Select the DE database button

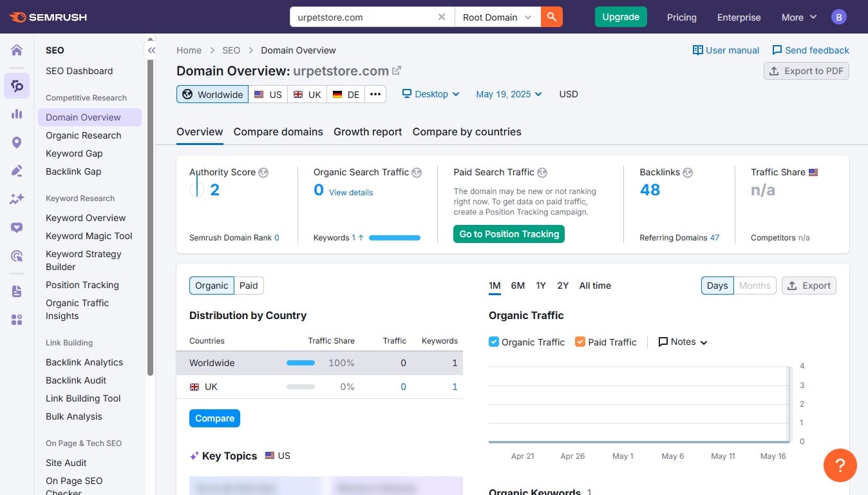[x=346, y=94]
